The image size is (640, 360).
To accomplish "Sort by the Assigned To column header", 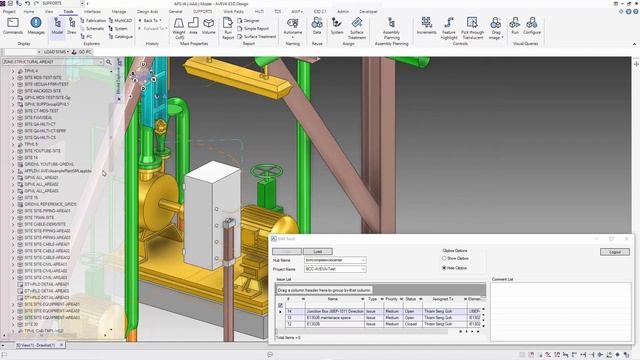I will click(x=443, y=299).
